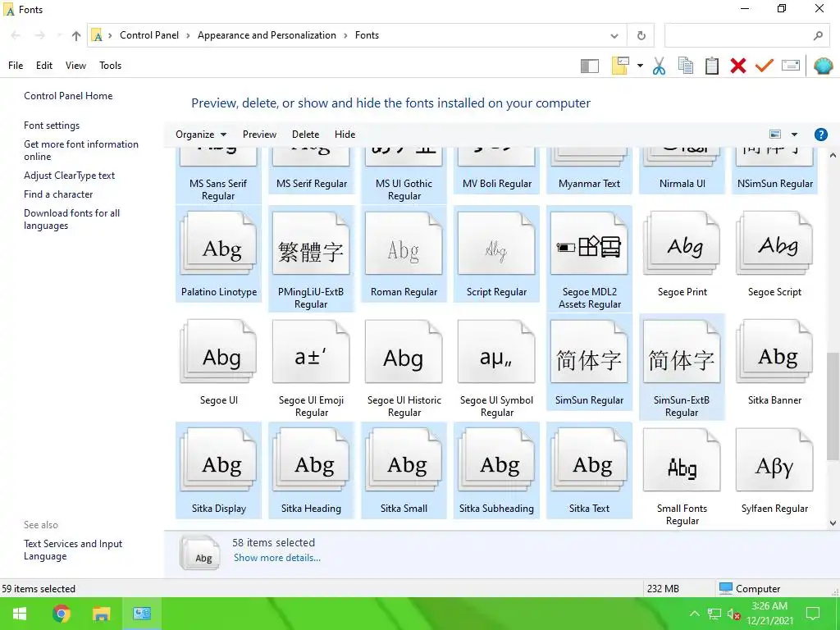Screen dimensions: 840x630
Task: Click the Refresh button in the address bar
Action: click(x=641, y=35)
